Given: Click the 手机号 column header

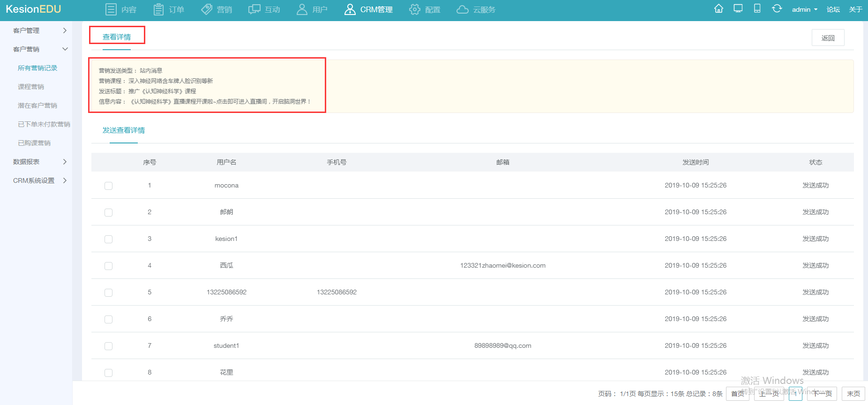Looking at the screenshot, I should click(x=337, y=162).
